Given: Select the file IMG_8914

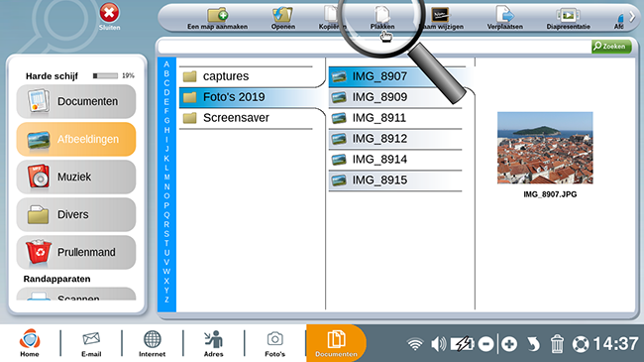Looking at the screenshot, I should 395,160.
